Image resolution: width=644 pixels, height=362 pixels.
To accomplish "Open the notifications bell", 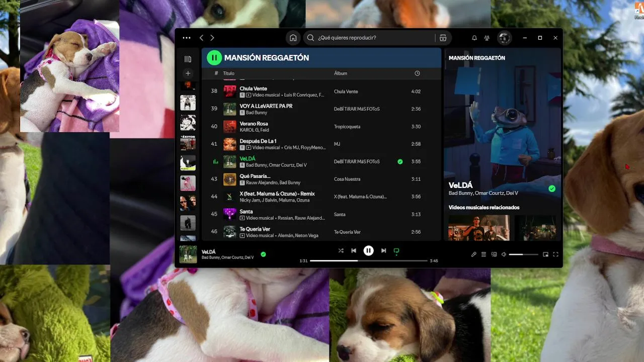I will pos(474,38).
